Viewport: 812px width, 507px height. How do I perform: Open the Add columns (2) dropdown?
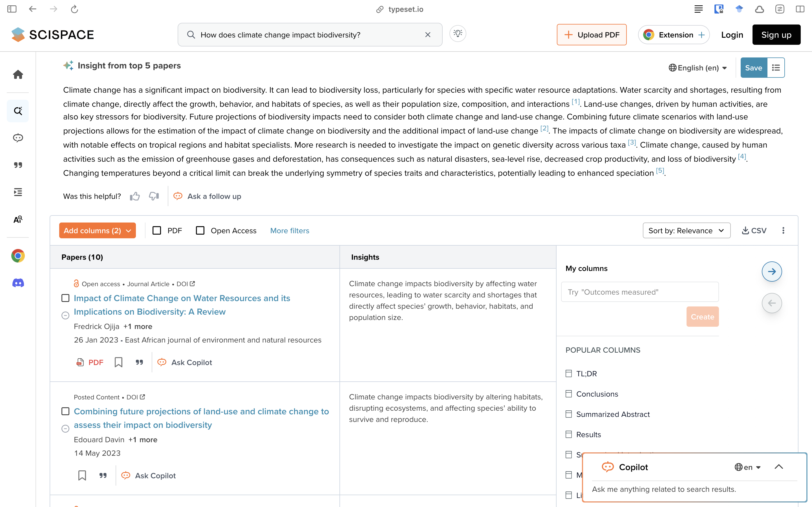(97, 231)
